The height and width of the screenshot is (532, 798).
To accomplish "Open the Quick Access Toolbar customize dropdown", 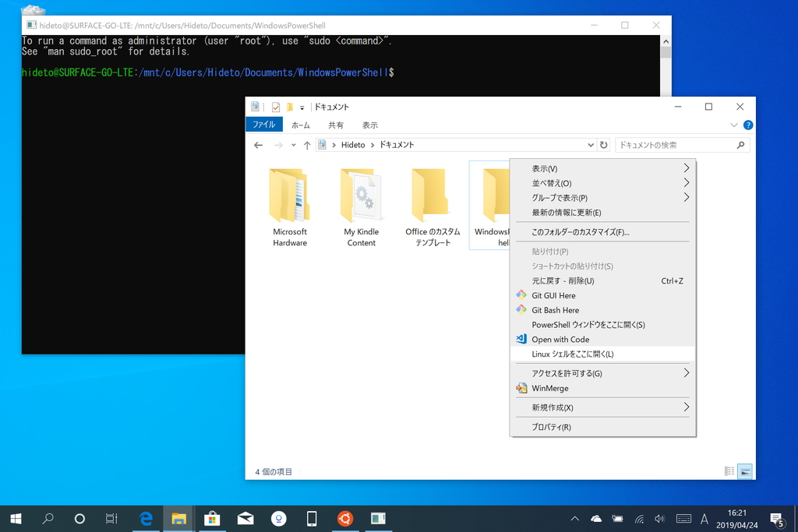I will pyautogui.click(x=301, y=107).
